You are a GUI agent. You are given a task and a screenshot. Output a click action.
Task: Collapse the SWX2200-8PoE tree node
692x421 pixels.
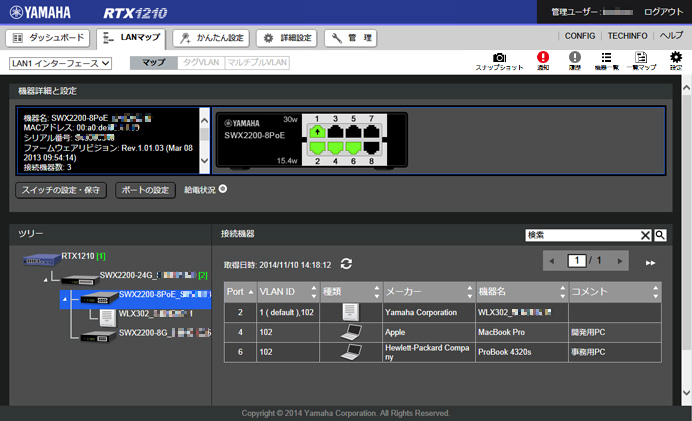[64, 297]
